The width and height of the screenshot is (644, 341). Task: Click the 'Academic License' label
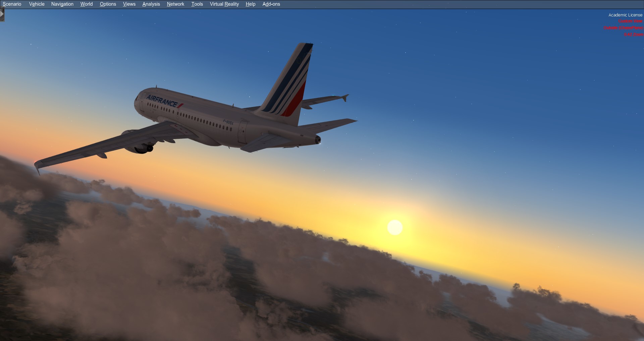626,15
